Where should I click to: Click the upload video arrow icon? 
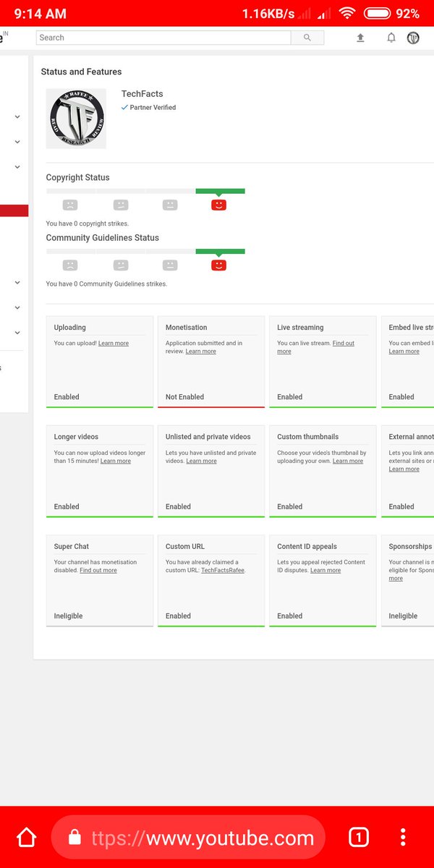pyautogui.click(x=360, y=38)
